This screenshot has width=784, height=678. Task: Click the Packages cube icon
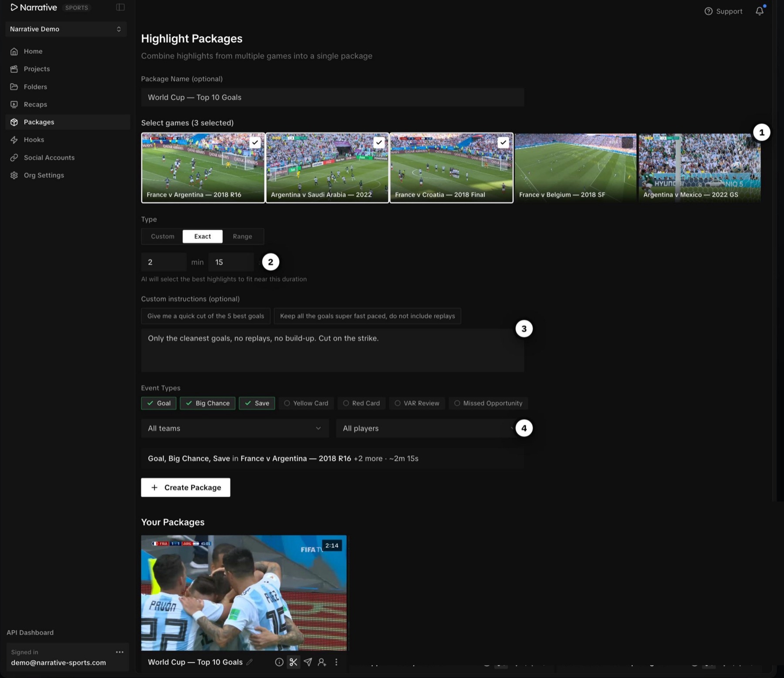tap(14, 122)
